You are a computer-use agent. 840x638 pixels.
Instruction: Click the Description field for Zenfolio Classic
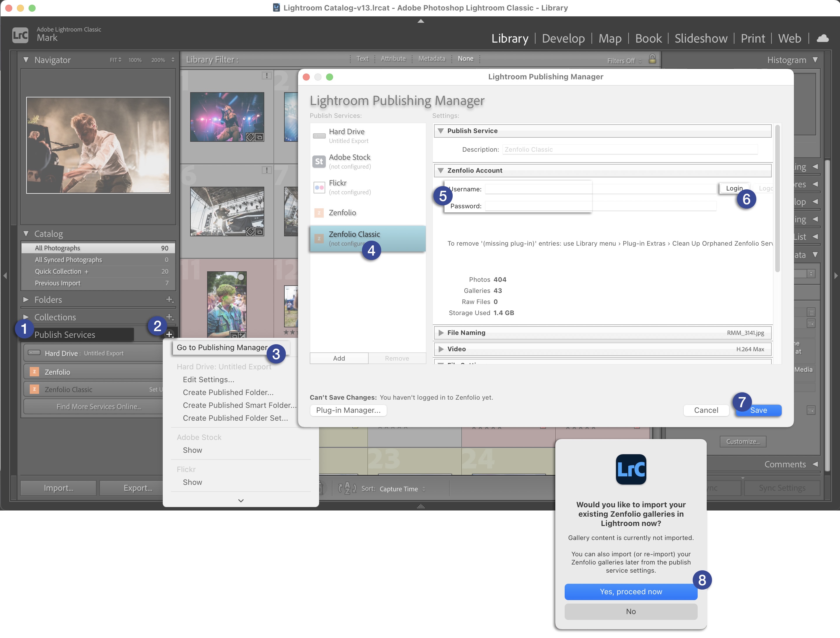[x=630, y=149]
